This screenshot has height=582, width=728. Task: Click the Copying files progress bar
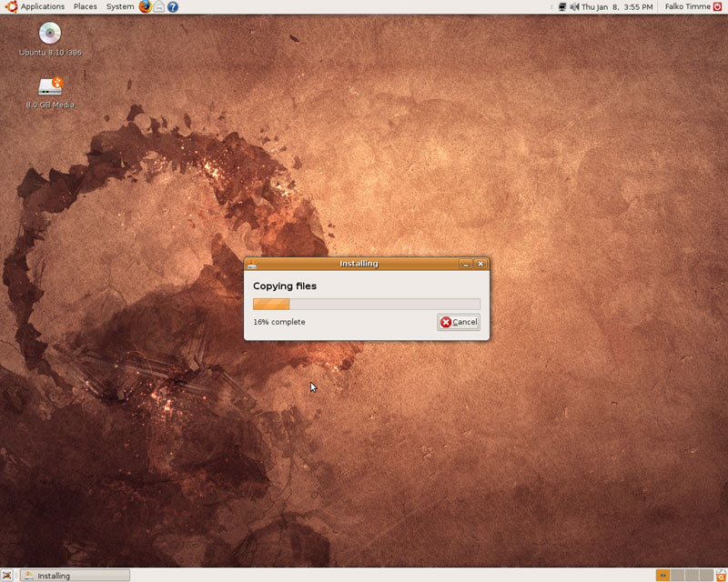coord(367,304)
